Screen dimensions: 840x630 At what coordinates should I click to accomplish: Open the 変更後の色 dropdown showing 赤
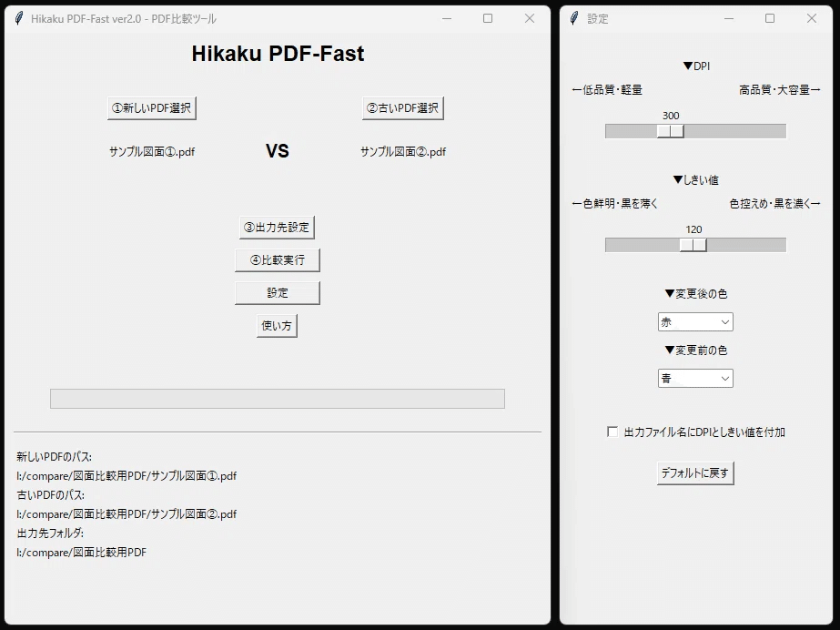click(694, 320)
